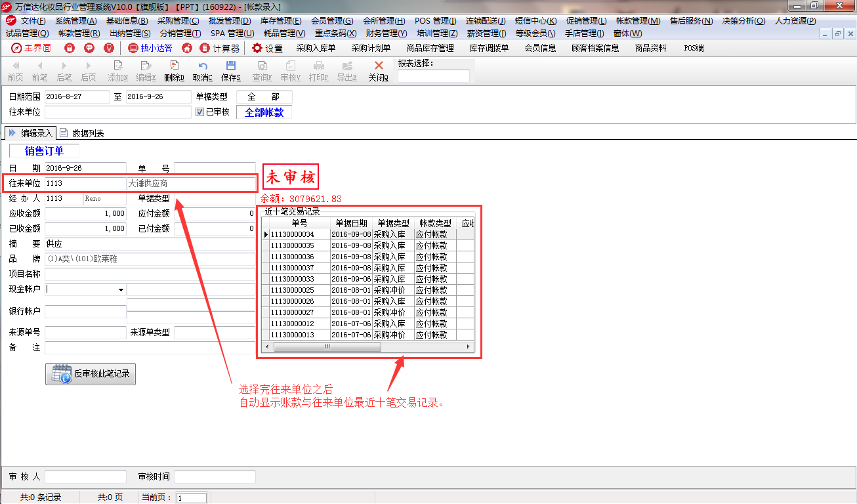Click the 当前页 page number field
The image size is (857, 504).
(x=192, y=498)
